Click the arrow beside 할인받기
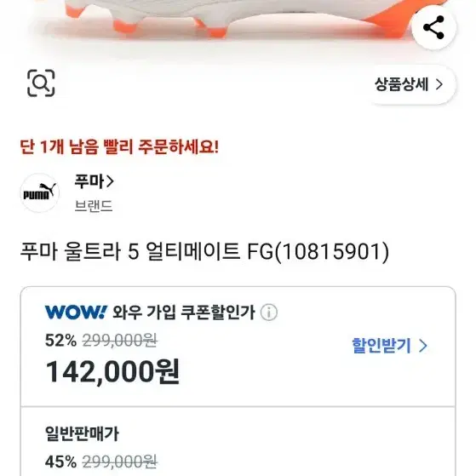Viewport: 476px width, 476px height. [423, 346]
